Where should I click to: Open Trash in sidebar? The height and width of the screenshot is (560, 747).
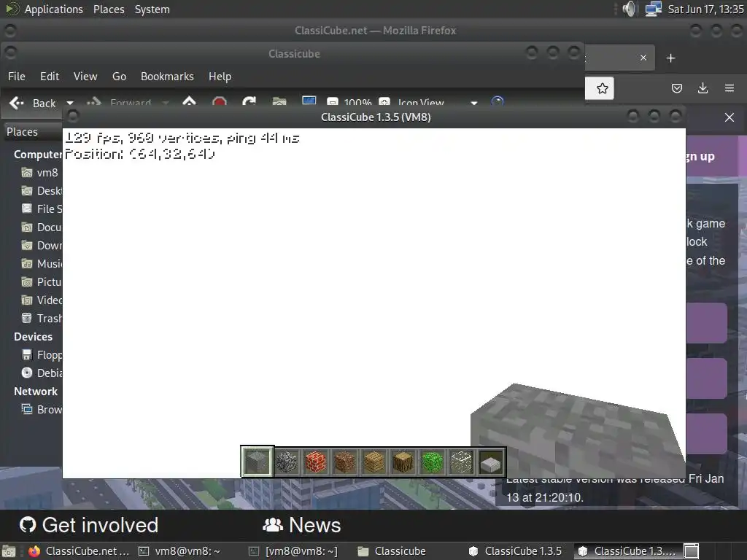click(42, 318)
